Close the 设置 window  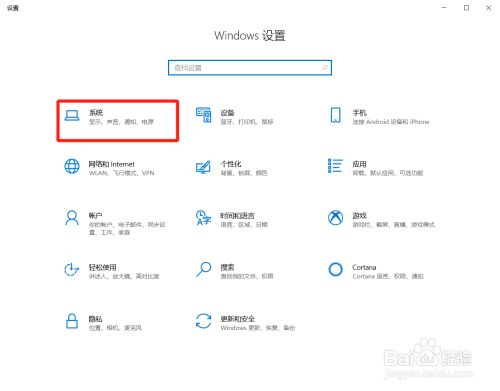[488, 8]
